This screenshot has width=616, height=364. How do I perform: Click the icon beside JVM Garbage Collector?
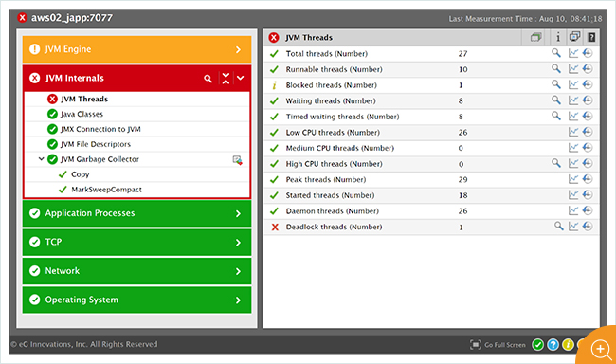[x=237, y=160]
